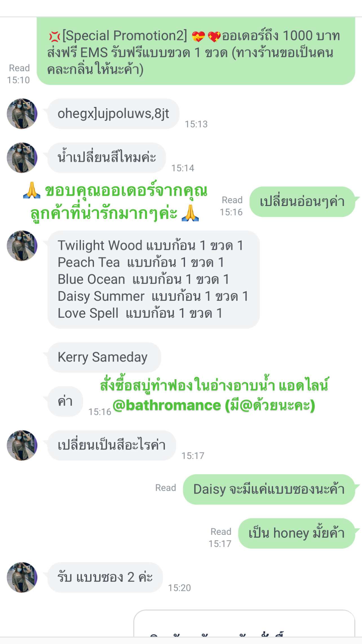Viewport: 362px width, 644px height.
Task: Select the order list bubble with Twilight Wood
Action: click(153, 279)
